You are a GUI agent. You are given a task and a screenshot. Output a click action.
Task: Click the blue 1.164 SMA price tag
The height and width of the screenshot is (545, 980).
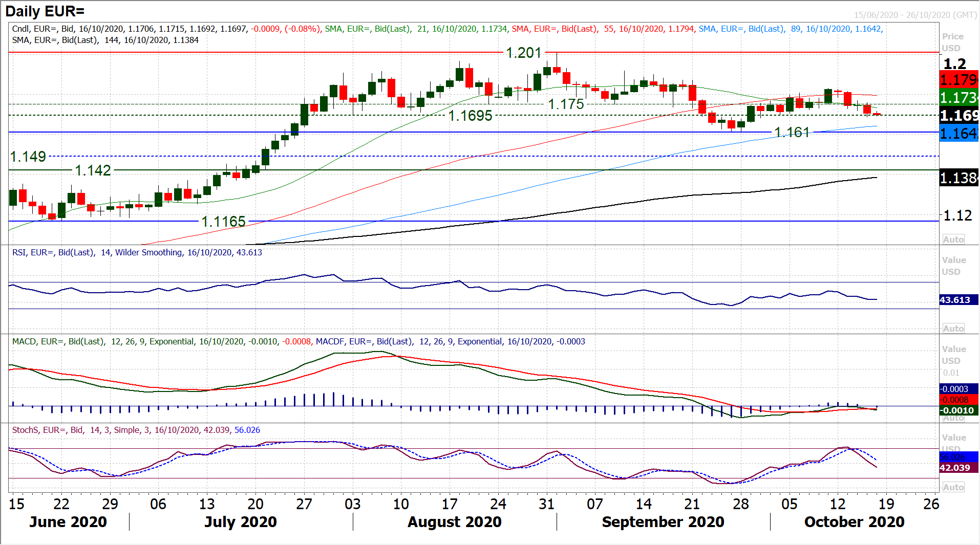pyautogui.click(x=958, y=134)
